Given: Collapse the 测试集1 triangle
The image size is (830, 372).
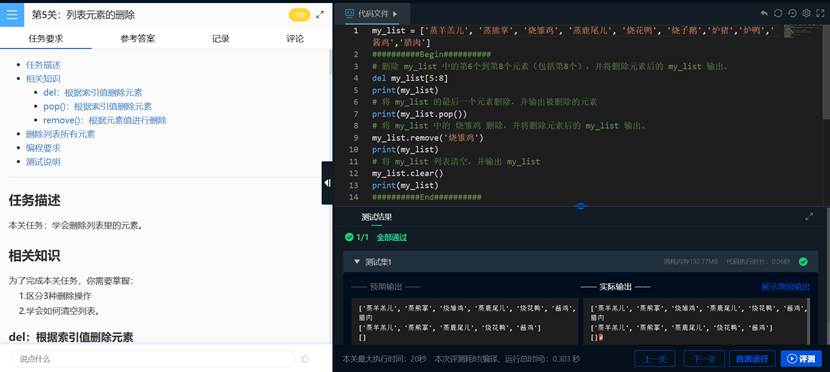Looking at the screenshot, I should pyautogui.click(x=357, y=261).
